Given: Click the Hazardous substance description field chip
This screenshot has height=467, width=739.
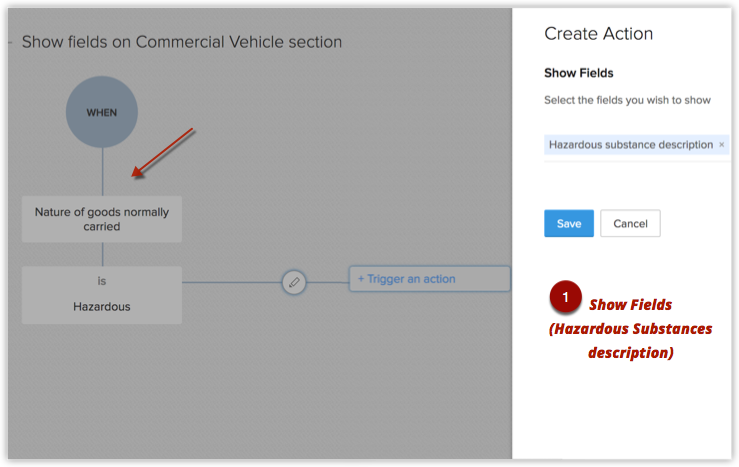Looking at the screenshot, I should (630, 145).
